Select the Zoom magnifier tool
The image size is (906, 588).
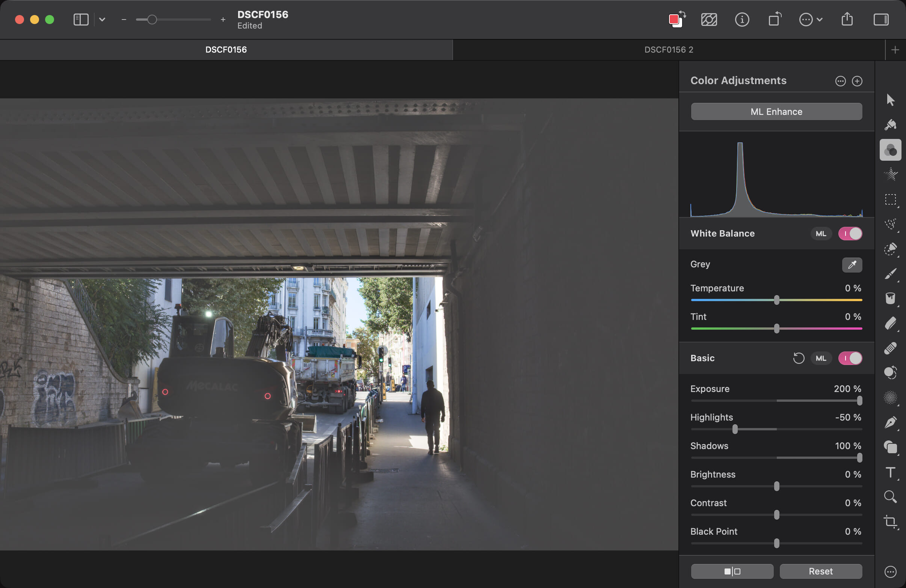coord(890,497)
